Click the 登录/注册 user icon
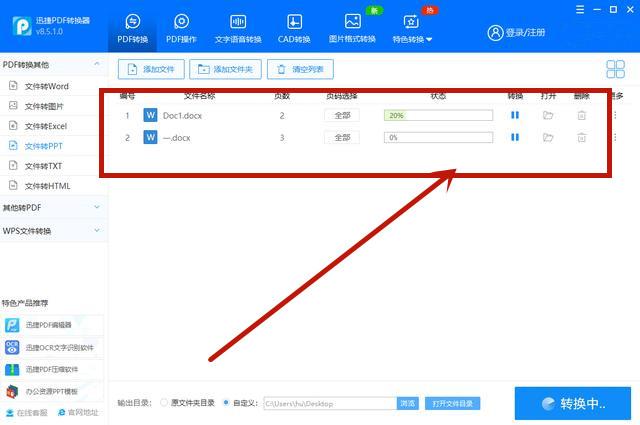This screenshot has width=640, height=425. pos(495,33)
